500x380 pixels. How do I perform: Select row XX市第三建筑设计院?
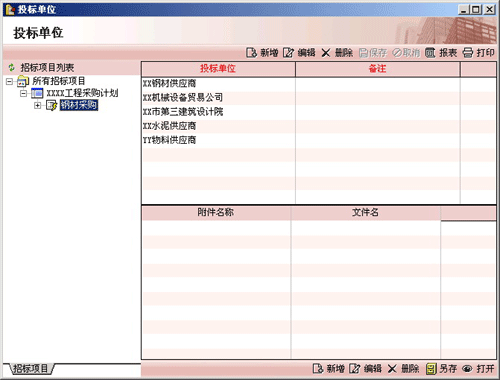click(x=319, y=112)
